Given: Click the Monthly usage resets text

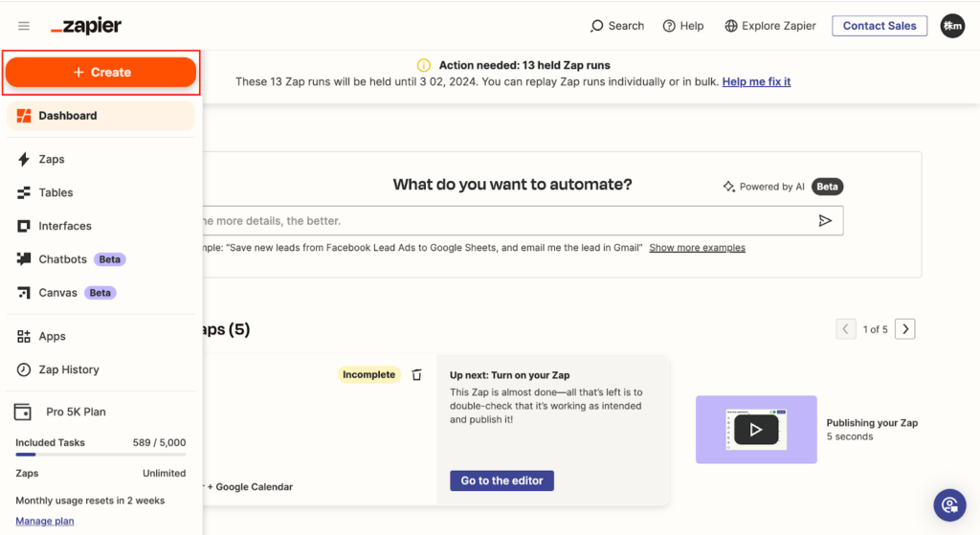Looking at the screenshot, I should pos(90,501).
